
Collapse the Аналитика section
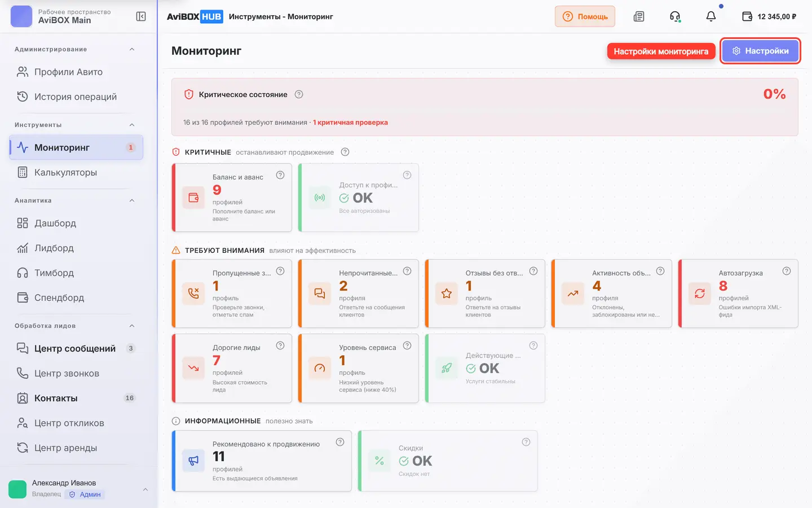(132, 200)
